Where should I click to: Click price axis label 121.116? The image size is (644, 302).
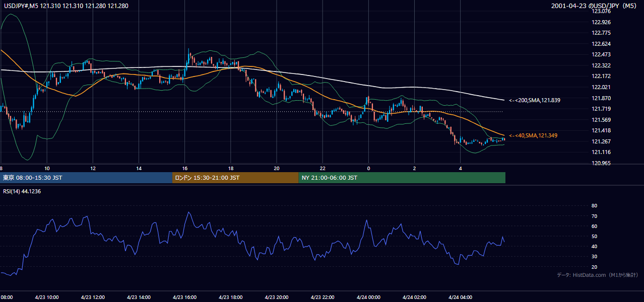[x=602, y=152]
